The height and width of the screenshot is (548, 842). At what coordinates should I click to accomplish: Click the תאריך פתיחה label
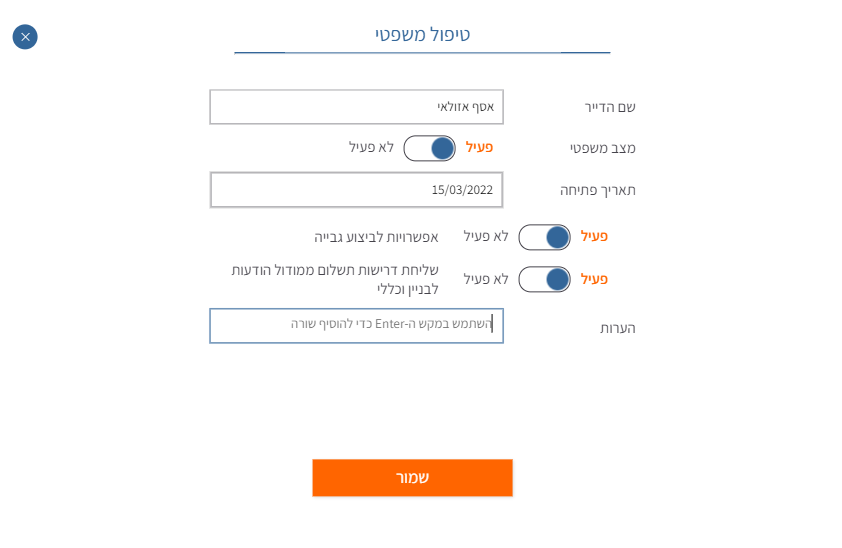click(x=597, y=190)
